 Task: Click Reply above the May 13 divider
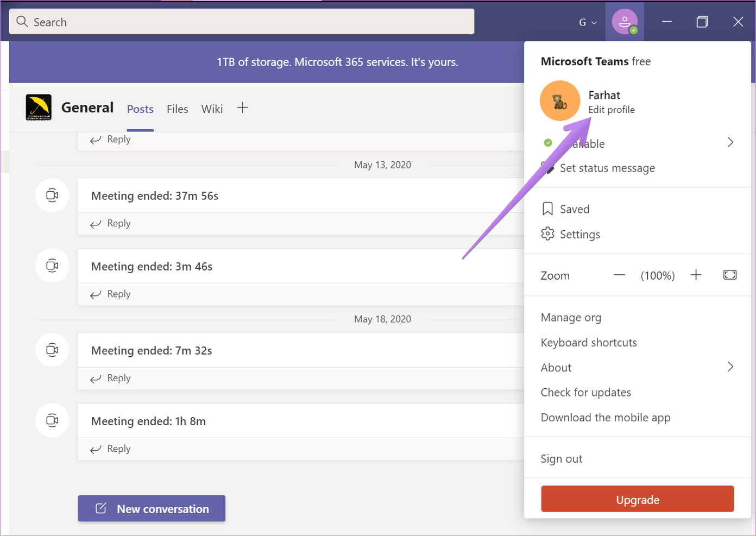pos(111,139)
